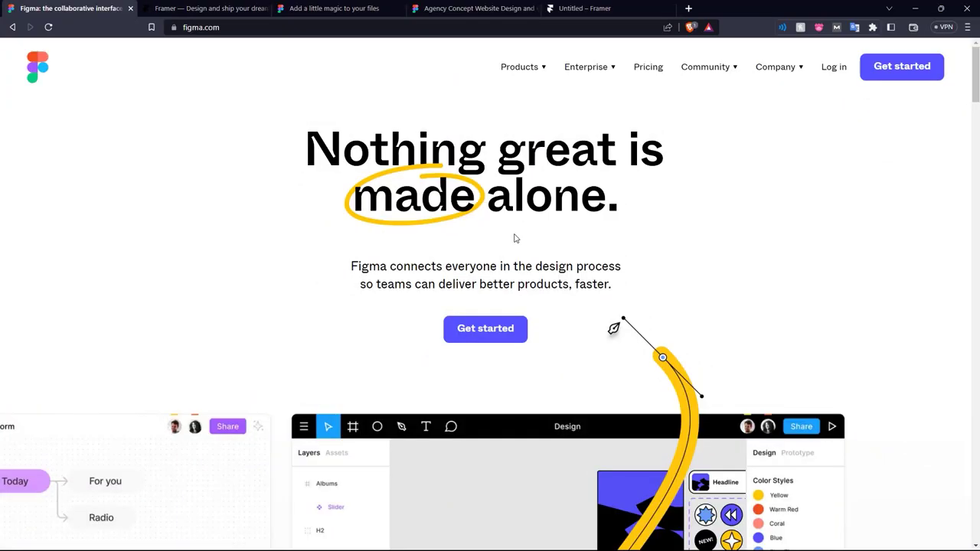Select the Frame tool in the toolbar

[x=352, y=426]
